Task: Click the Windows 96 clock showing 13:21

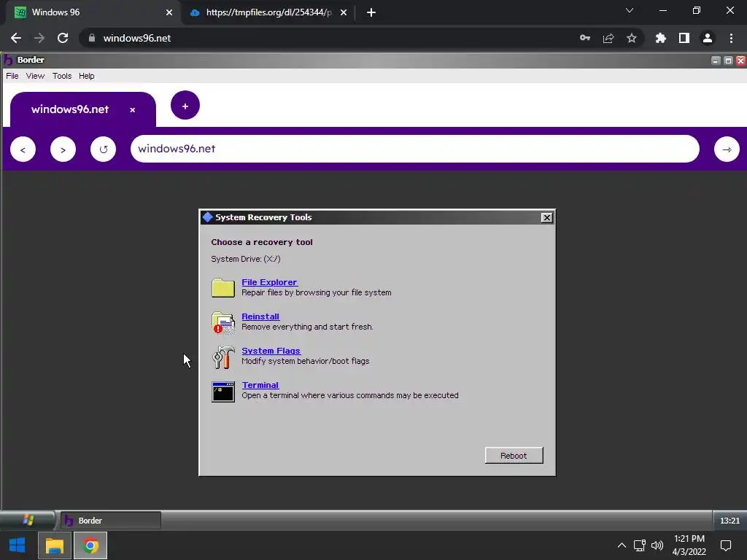Action: (729, 521)
